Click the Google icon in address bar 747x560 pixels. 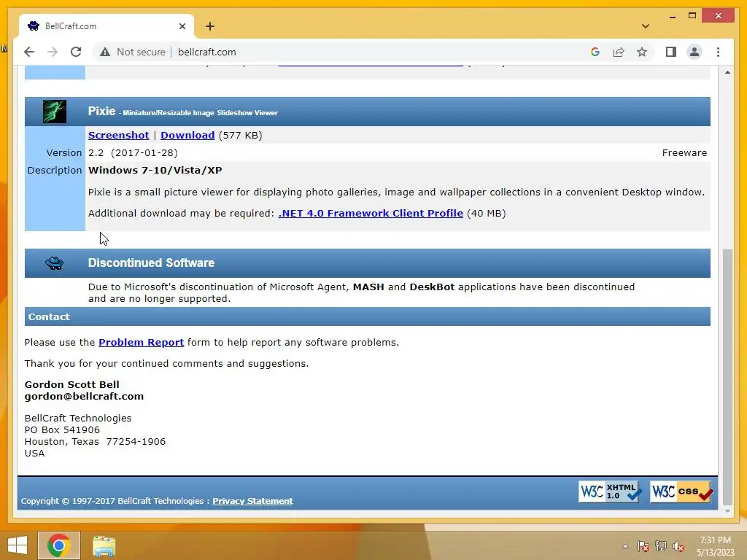point(595,52)
